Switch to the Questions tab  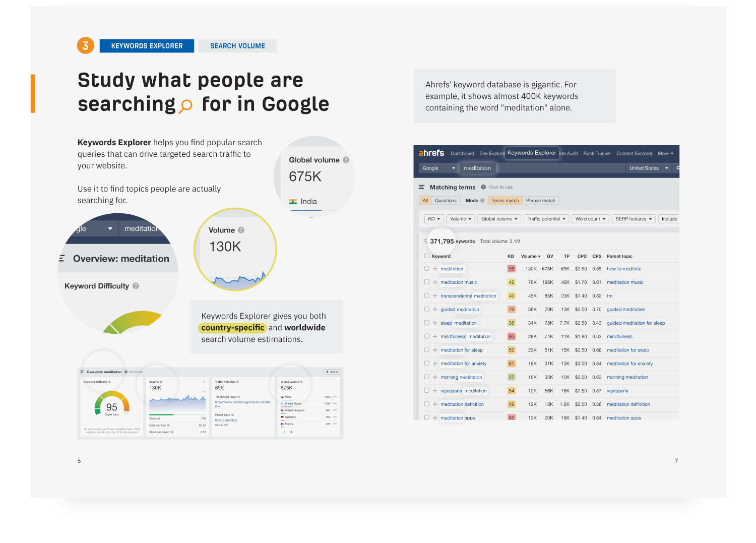pyautogui.click(x=446, y=201)
